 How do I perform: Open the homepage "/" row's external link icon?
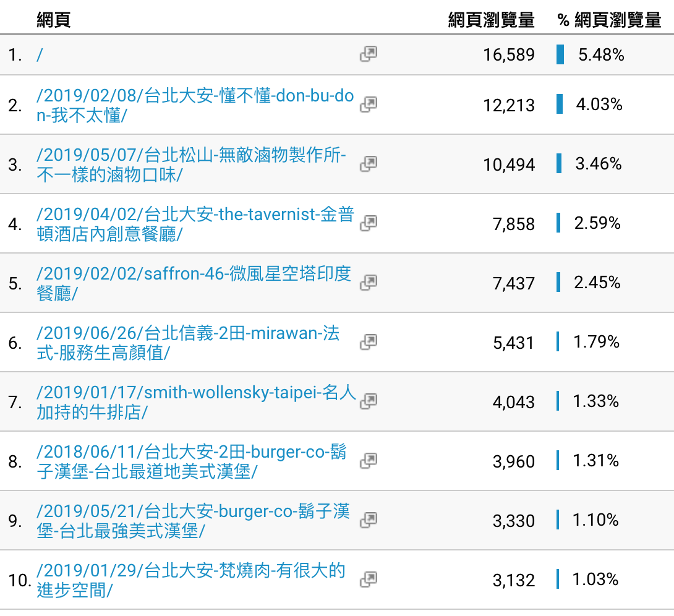click(x=369, y=54)
